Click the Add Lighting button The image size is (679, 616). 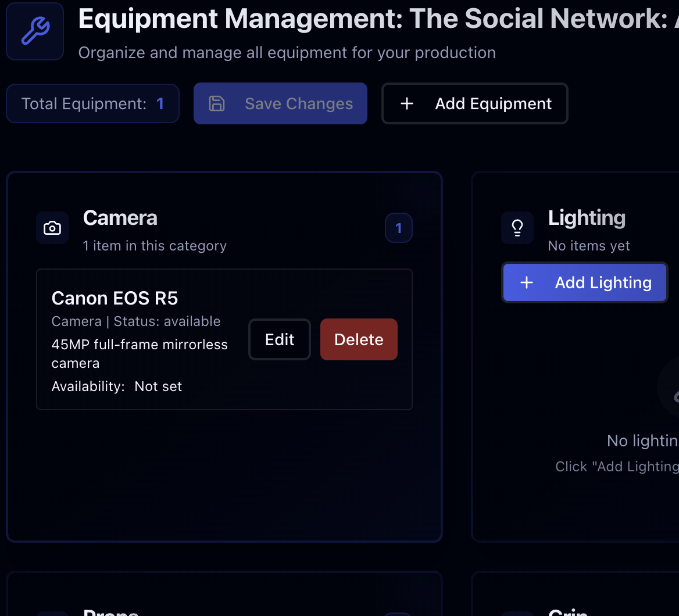click(585, 282)
